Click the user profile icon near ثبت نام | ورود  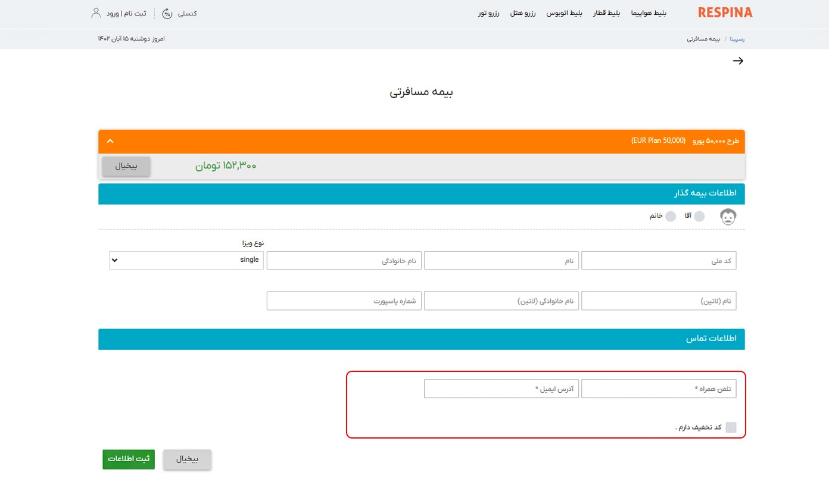(x=95, y=12)
